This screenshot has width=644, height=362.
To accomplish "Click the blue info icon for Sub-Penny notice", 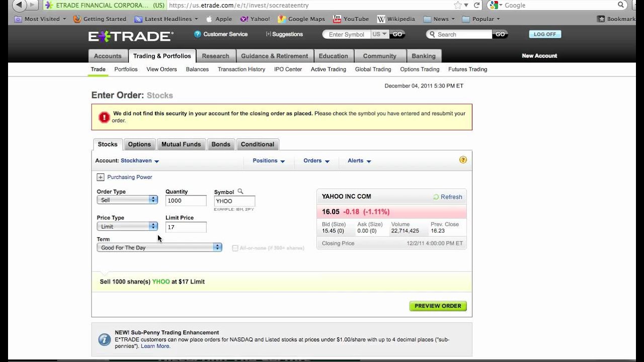I will (104, 339).
